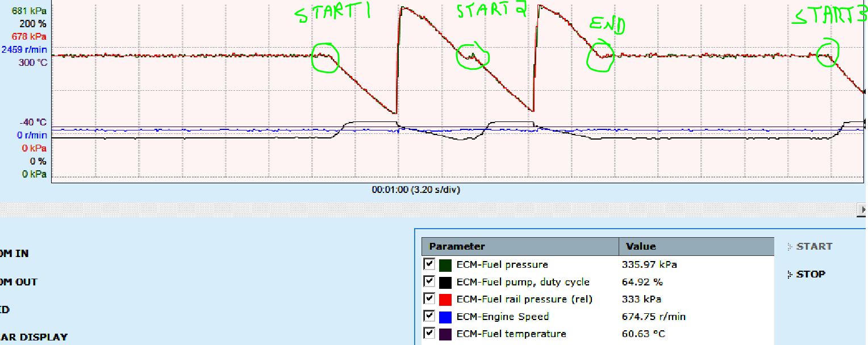
Task: Click the blue Engine Speed color swatch
Action: pyautogui.click(x=445, y=317)
